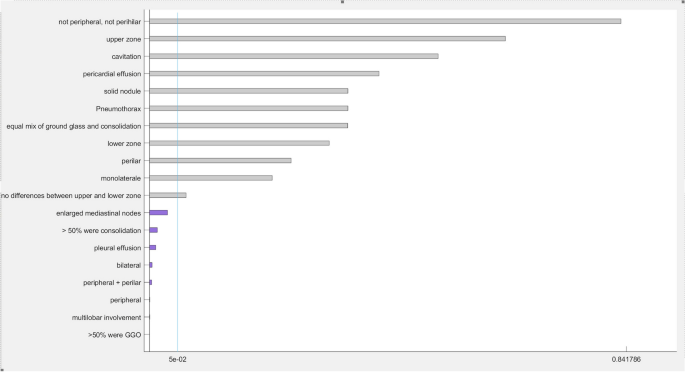Select the purple 'enlarged mediastinal nodes' bar
The width and height of the screenshot is (685, 372).
click(159, 213)
